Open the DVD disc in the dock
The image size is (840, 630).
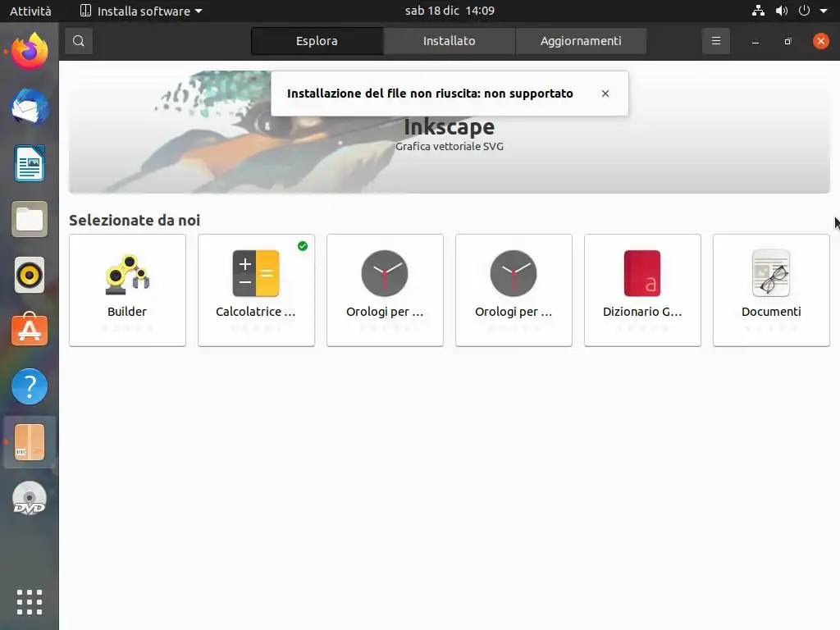point(30,498)
